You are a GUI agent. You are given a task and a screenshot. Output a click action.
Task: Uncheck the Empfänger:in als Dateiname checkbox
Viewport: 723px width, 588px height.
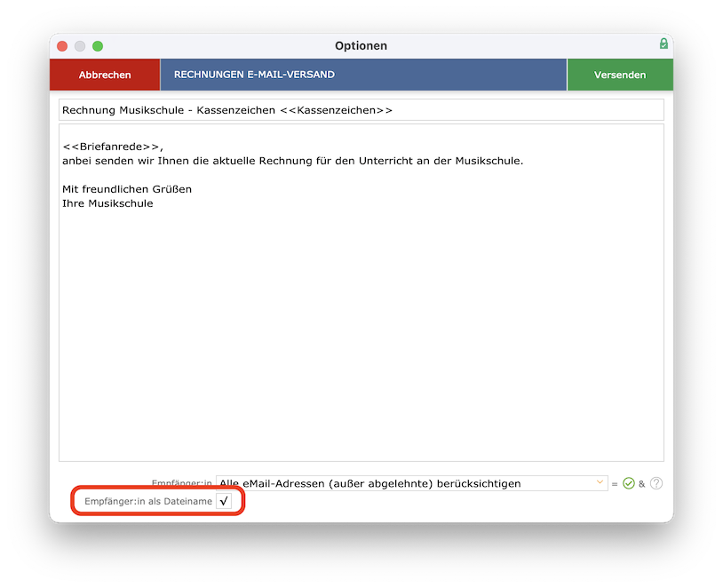point(223,502)
